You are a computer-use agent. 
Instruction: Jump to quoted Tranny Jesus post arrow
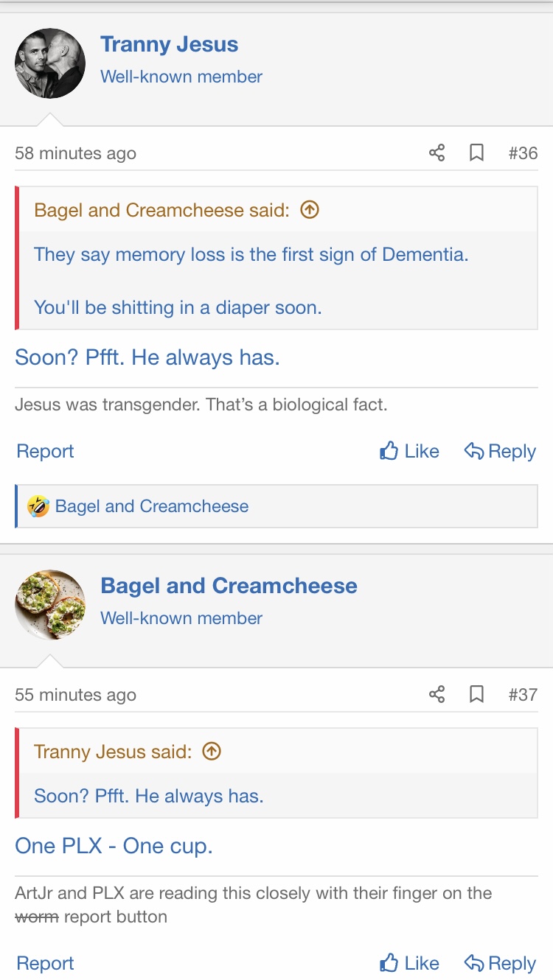(212, 752)
